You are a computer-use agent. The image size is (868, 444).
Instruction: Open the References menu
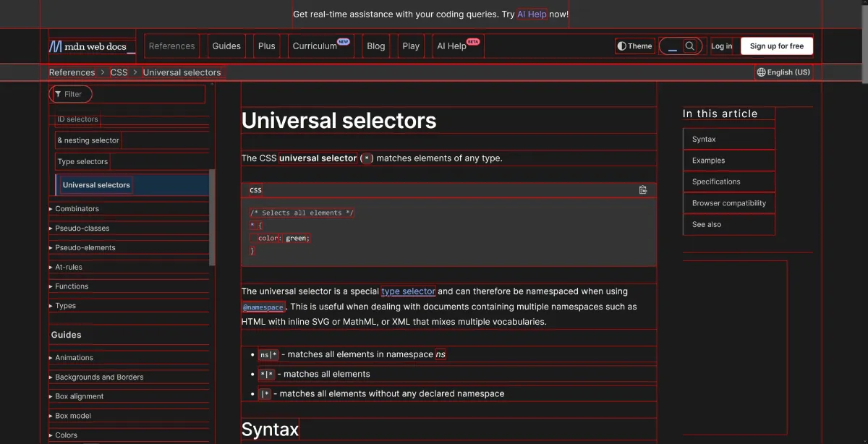tap(171, 46)
